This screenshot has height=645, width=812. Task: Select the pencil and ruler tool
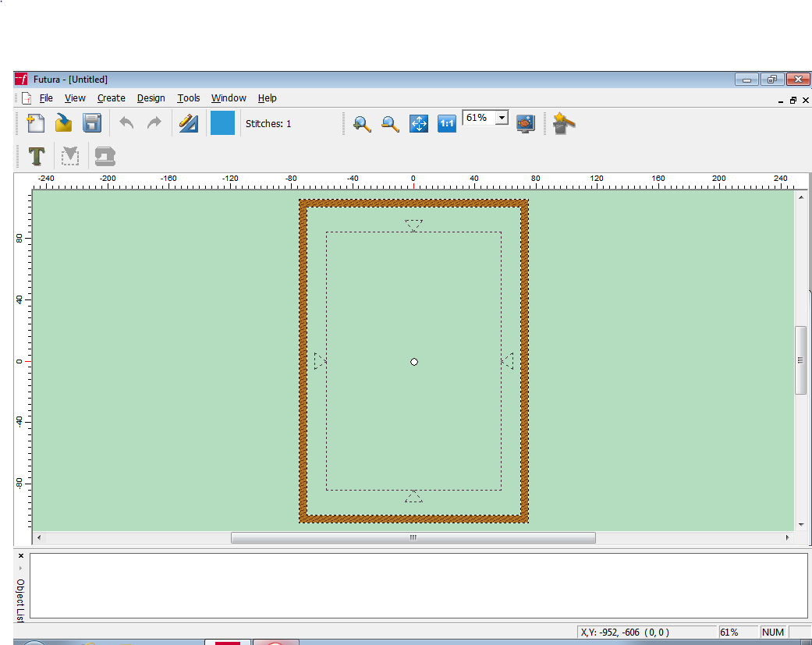click(189, 123)
